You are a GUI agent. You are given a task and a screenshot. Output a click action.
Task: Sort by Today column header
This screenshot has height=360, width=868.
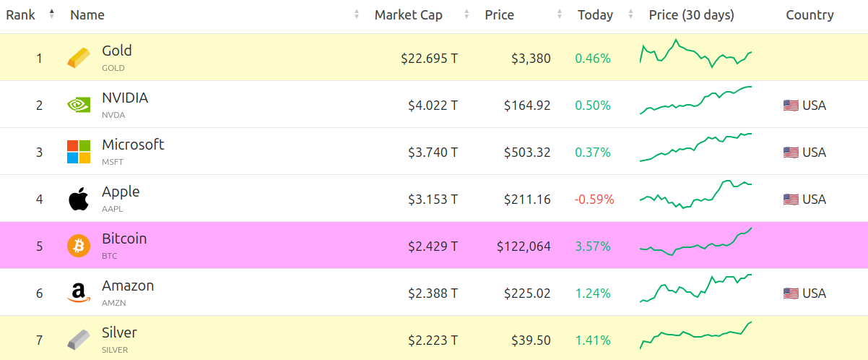595,15
